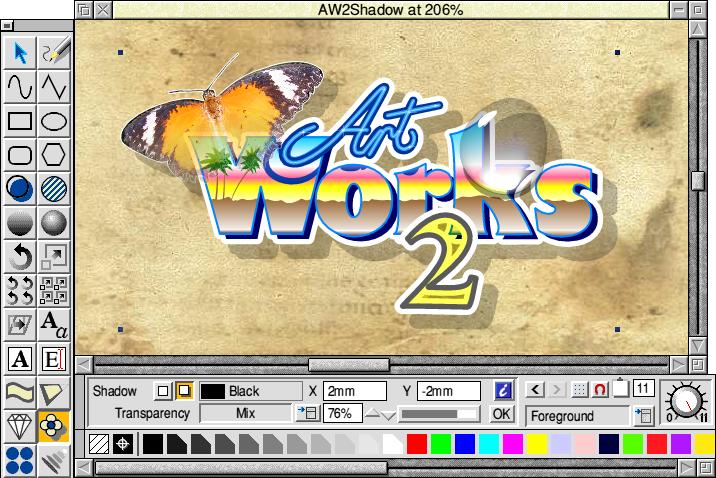Enable the highlighted second Shadow type toggle
Image resolution: width=716 pixels, height=478 pixels.
coord(184,391)
